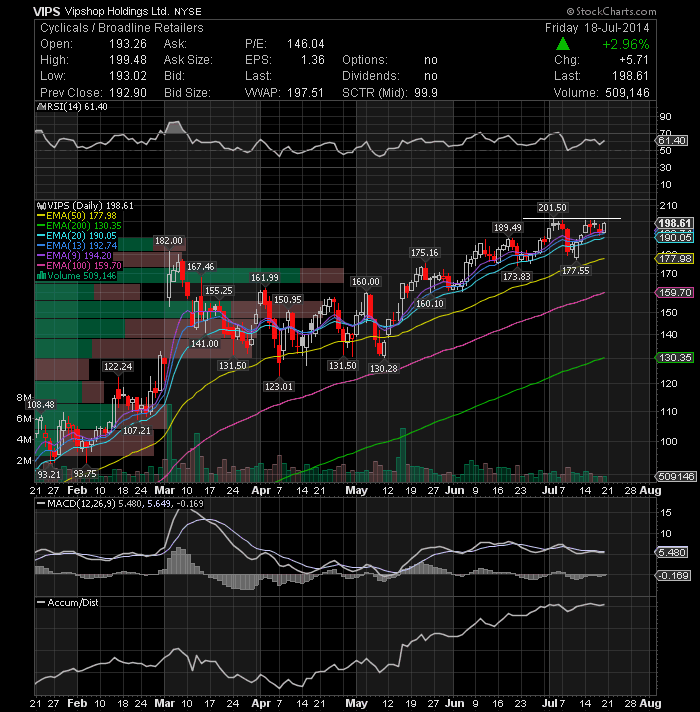This screenshot has height=712, width=700.
Task: Click the 161.99 price annotation
Action: pyautogui.click(x=265, y=277)
